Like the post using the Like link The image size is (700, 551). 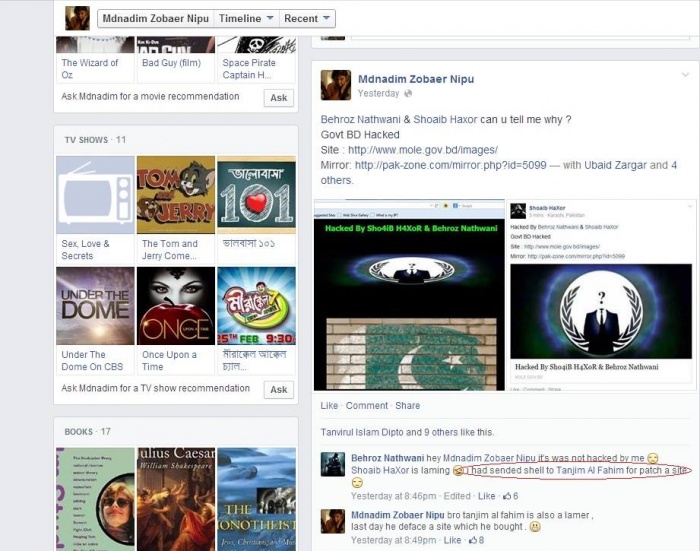329,405
